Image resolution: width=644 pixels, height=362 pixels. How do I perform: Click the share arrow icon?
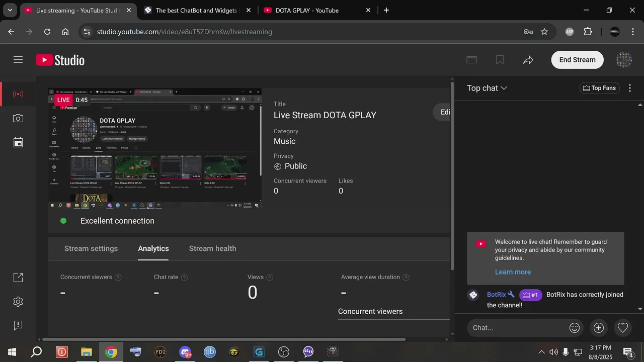pyautogui.click(x=528, y=60)
